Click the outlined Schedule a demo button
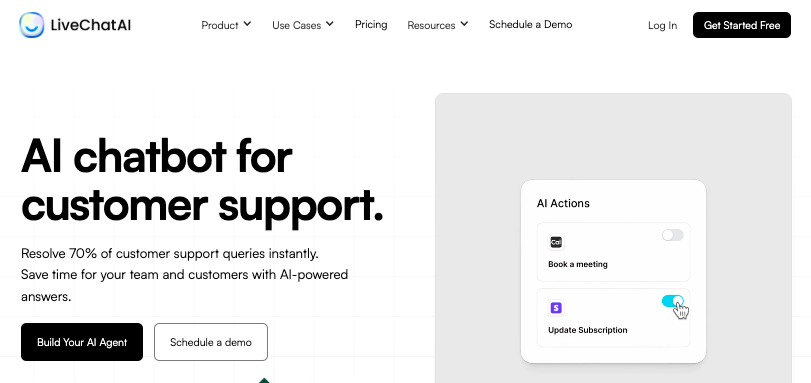The height and width of the screenshot is (383, 811). (x=211, y=342)
